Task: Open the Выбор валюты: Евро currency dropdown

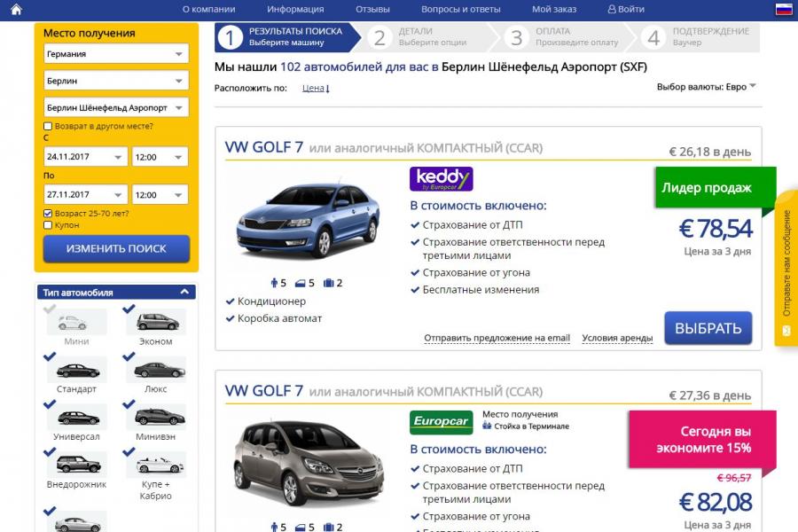Action: (707, 87)
